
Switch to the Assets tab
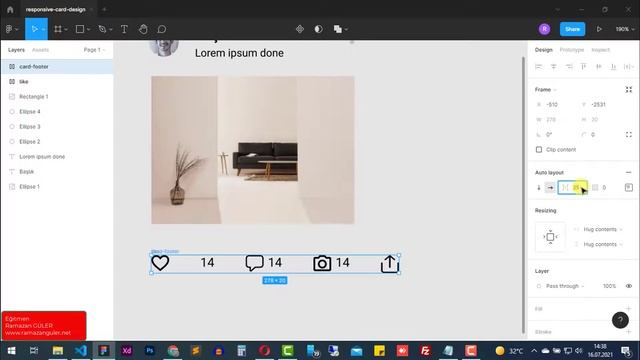click(40, 50)
